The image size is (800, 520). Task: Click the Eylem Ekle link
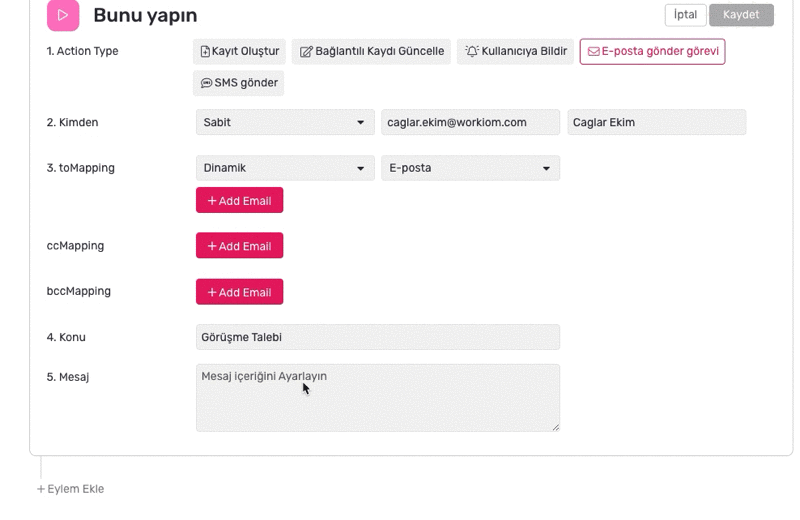coord(70,489)
